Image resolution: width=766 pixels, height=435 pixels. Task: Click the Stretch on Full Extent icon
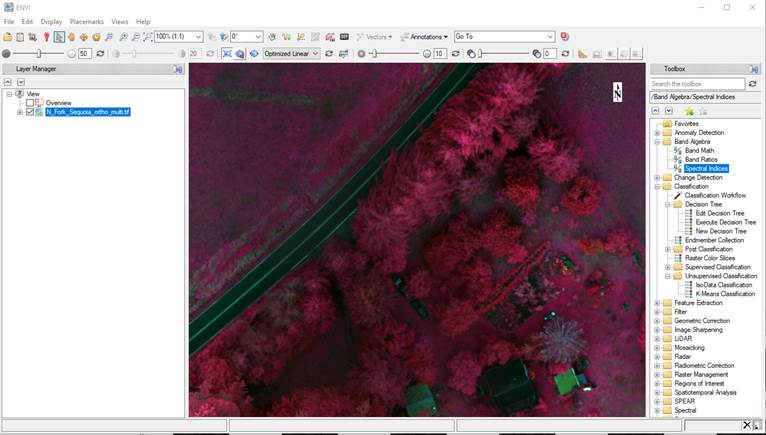coord(239,54)
